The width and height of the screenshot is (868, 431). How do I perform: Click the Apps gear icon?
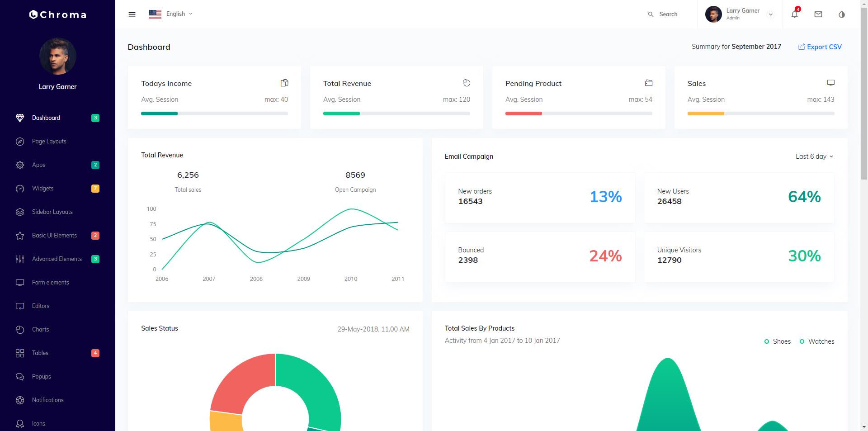[20, 165]
